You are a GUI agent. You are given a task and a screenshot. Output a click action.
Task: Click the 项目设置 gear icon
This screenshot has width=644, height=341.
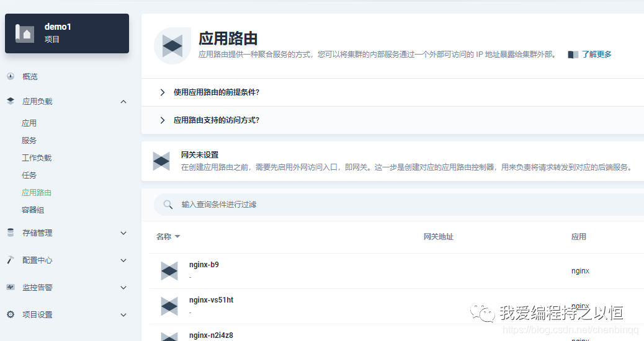[11, 314]
